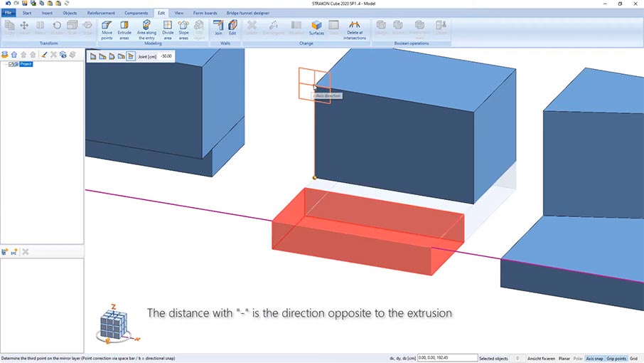Screen dimensions: 644x363
Task: Switch to the Insert tab
Action: pos(47,13)
